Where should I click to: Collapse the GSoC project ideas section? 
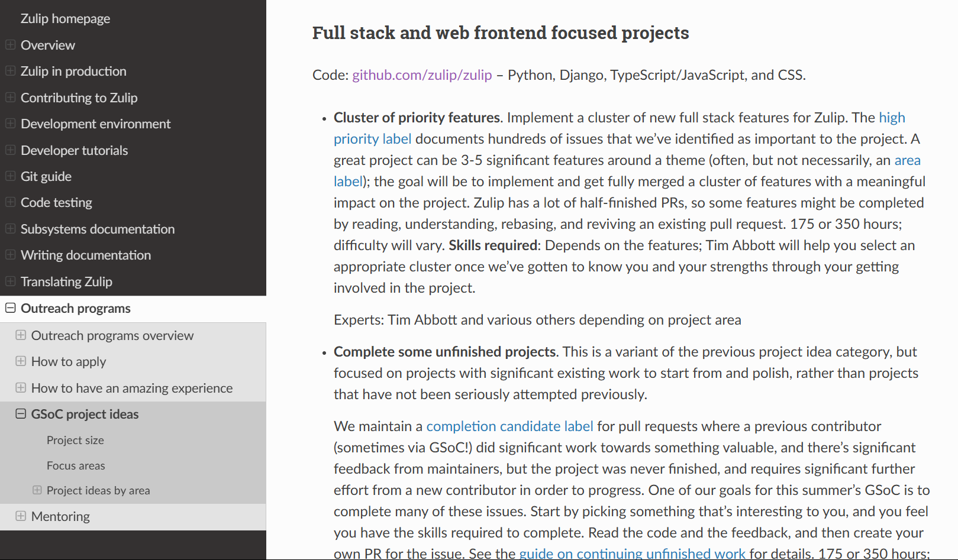pos(21,414)
